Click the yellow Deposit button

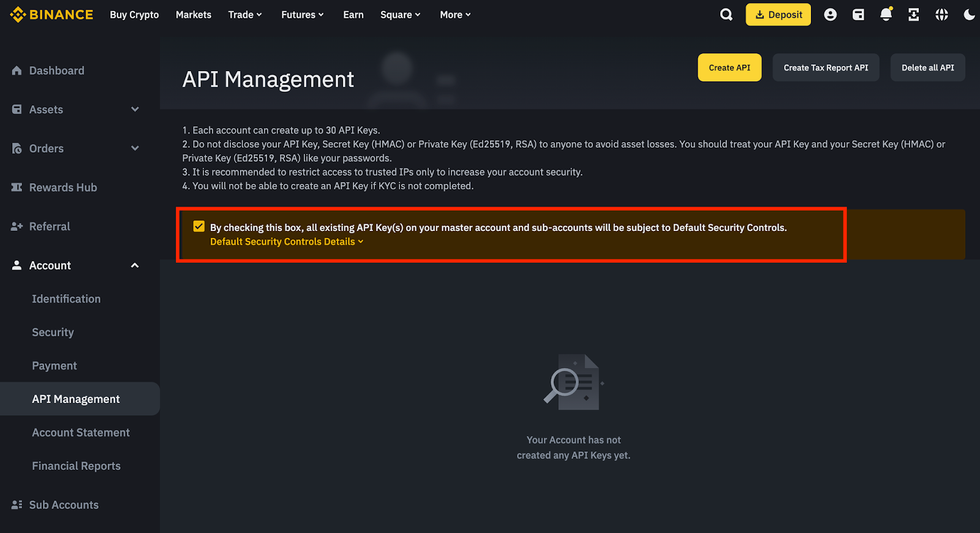(778, 15)
